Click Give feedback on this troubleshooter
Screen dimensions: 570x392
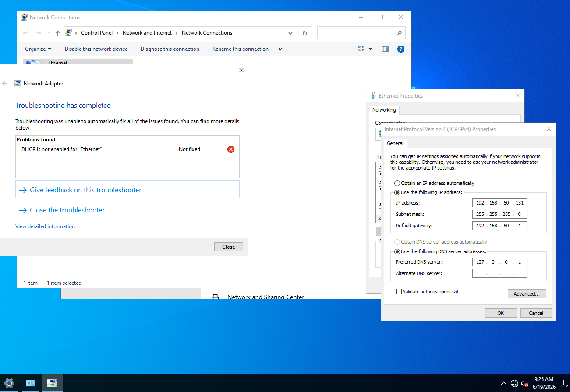(x=127, y=190)
